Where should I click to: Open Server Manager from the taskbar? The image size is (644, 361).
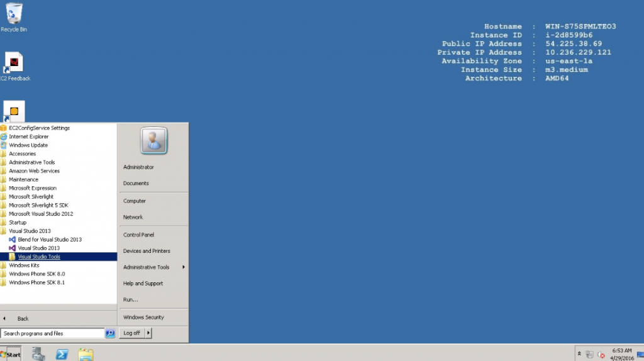(x=38, y=354)
